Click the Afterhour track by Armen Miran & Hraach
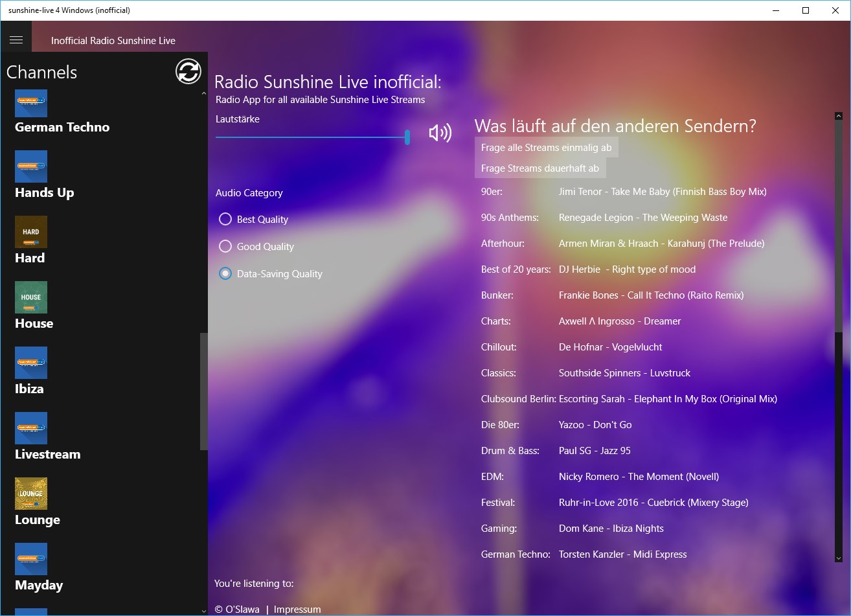 click(661, 244)
